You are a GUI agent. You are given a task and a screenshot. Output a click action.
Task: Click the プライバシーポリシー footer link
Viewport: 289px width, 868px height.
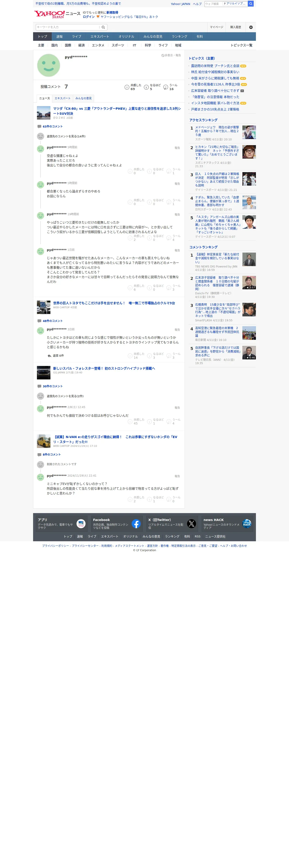coord(56,546)
